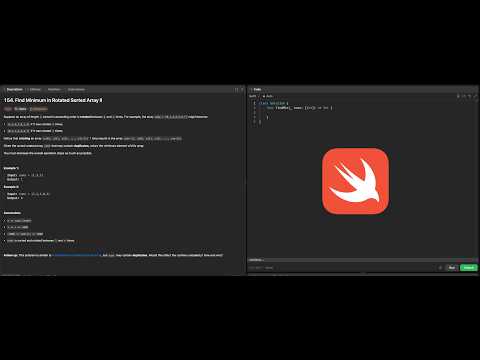Open the Swift language dropdown
Screen dimensions: 480x360
click(x=253, y=96)
